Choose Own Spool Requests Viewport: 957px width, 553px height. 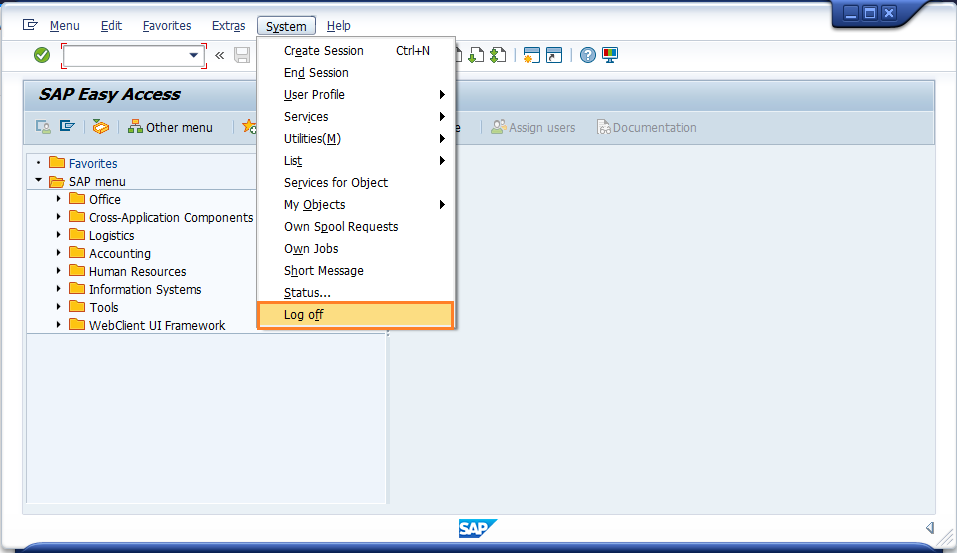[x=356, y=226]
